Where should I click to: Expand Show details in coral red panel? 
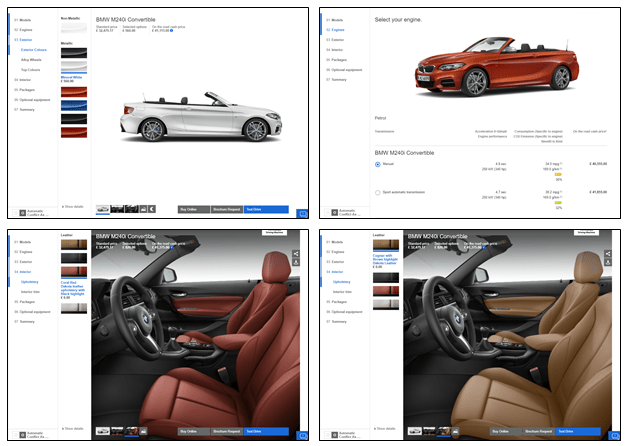(x=73, y=428)
